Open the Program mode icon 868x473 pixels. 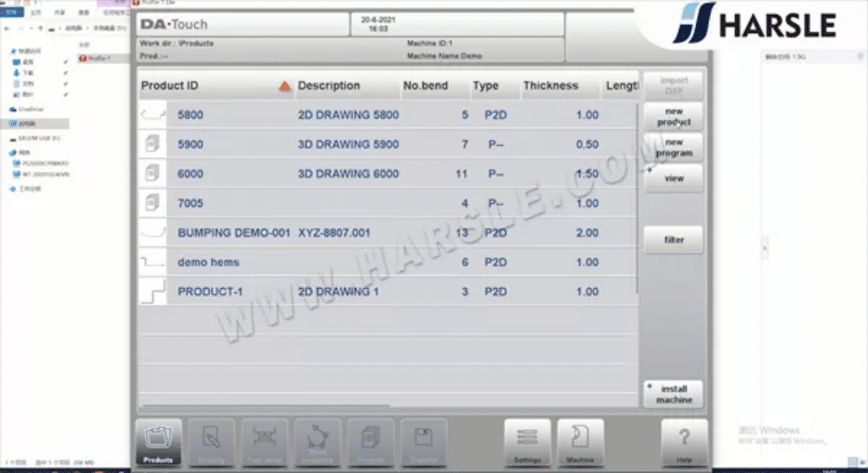371,442
